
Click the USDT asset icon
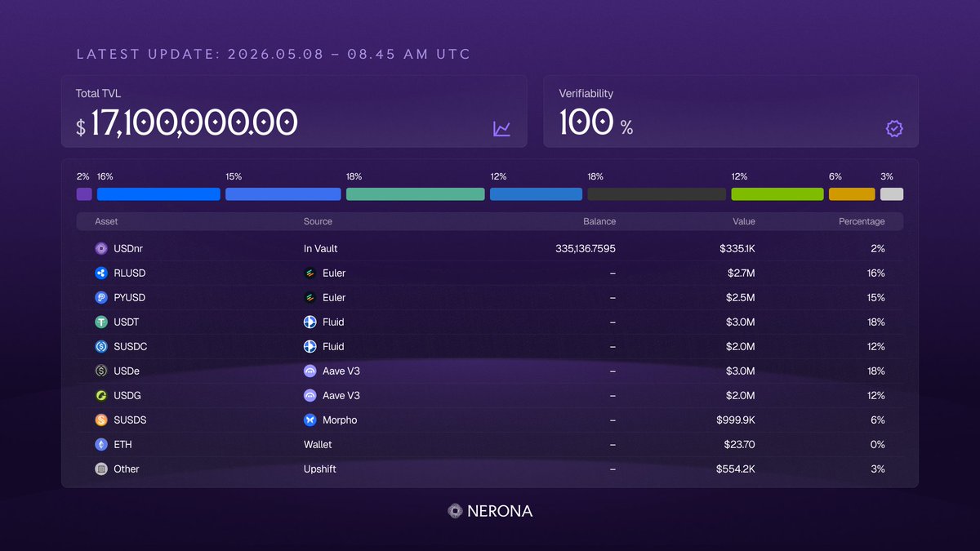(101, 322)
